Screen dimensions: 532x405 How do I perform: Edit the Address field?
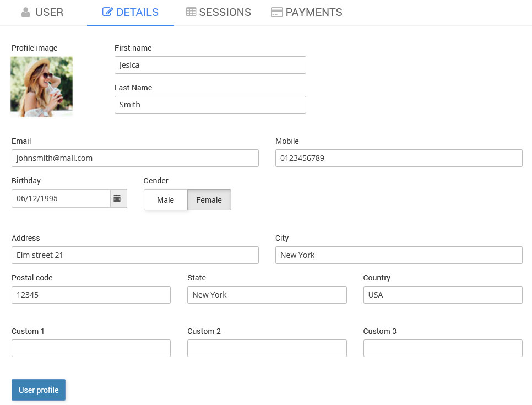click(x=135, y=255)
